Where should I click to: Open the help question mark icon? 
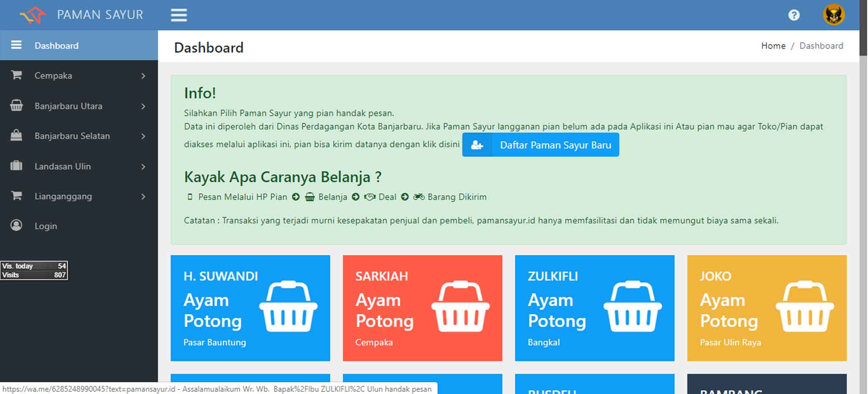[794, 15]
